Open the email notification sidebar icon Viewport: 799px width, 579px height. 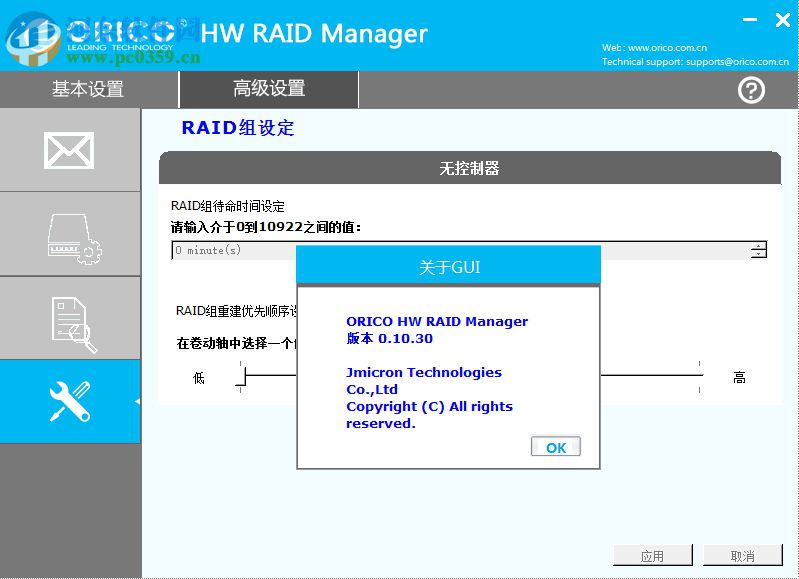[x=69, y=150]
